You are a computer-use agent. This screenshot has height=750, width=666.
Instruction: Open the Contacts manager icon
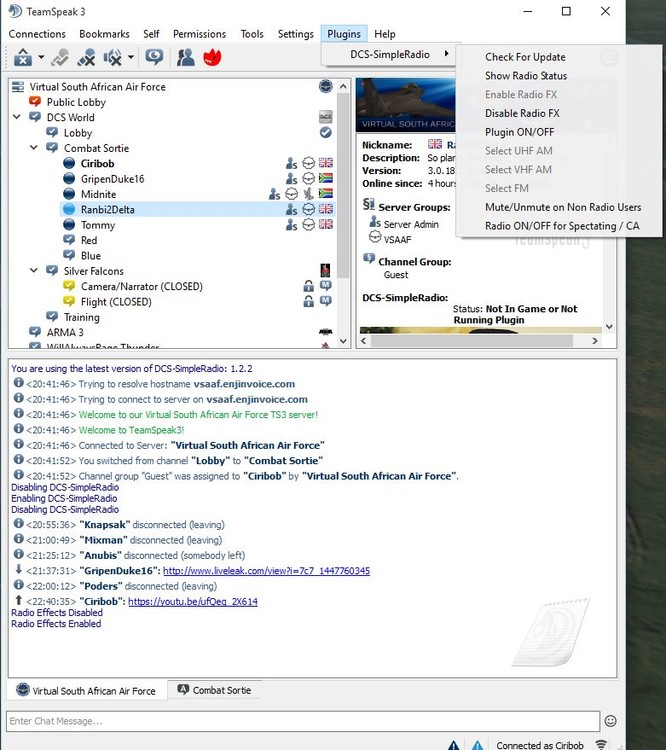coord(186,57)
